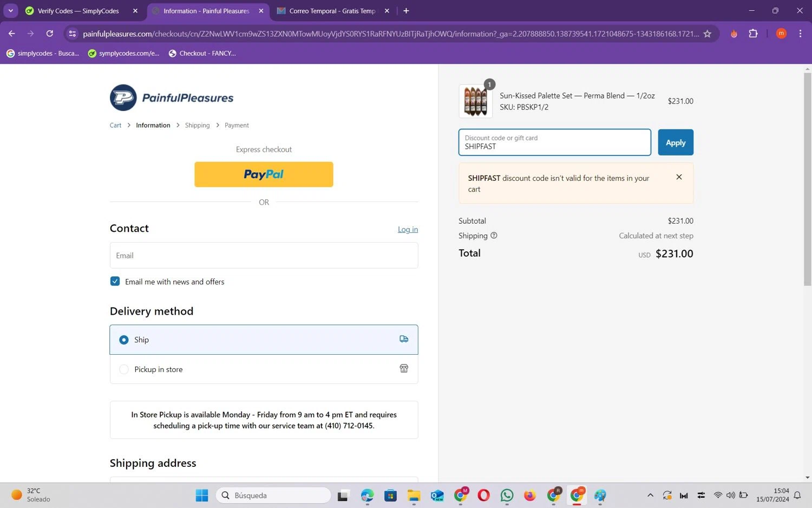Screen dimensions: 812x508
Task: Open Chrome's three-dot menu
Action: pyautogui.click(x=800, y=34)
